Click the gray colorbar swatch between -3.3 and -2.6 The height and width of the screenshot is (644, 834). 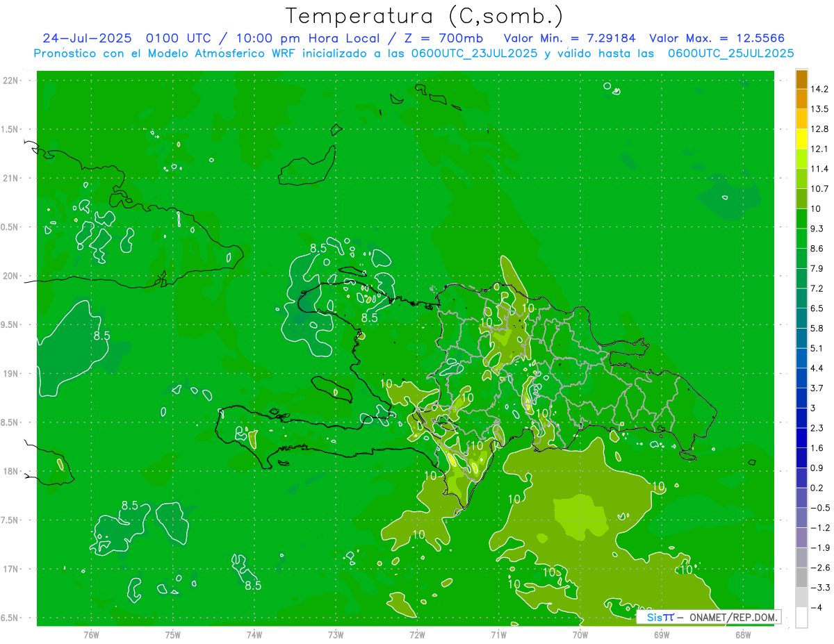(801, 577)
